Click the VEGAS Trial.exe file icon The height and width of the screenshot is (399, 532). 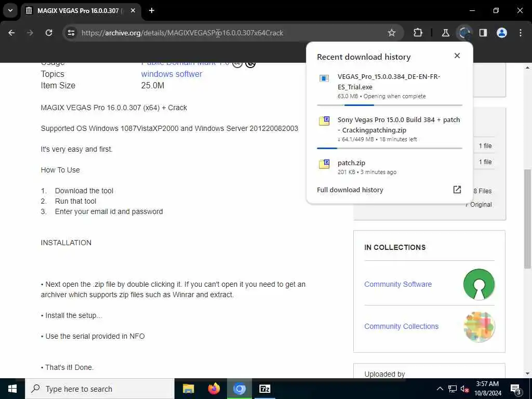(x=324, y=78)
